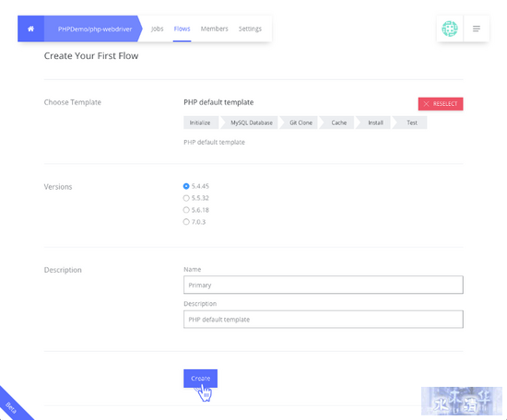507x420 pixels.
Task: Switch to the Jobs tab
Action: coord(157,29)
